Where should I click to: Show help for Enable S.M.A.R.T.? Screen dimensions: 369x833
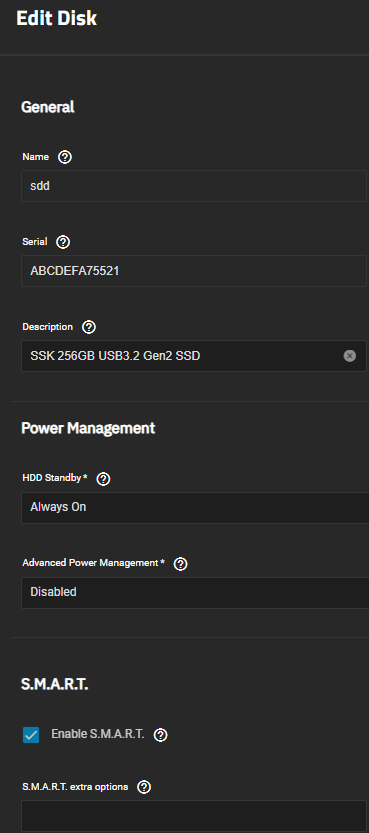(x=160, y=735)
